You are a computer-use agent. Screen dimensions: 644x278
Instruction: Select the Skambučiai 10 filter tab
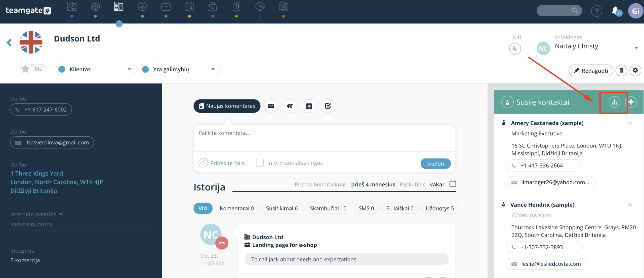(x=328, y=208)
